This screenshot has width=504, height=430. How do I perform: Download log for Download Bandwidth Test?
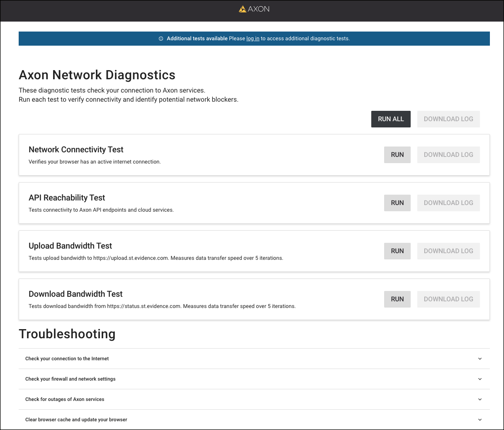click(448, 299)
